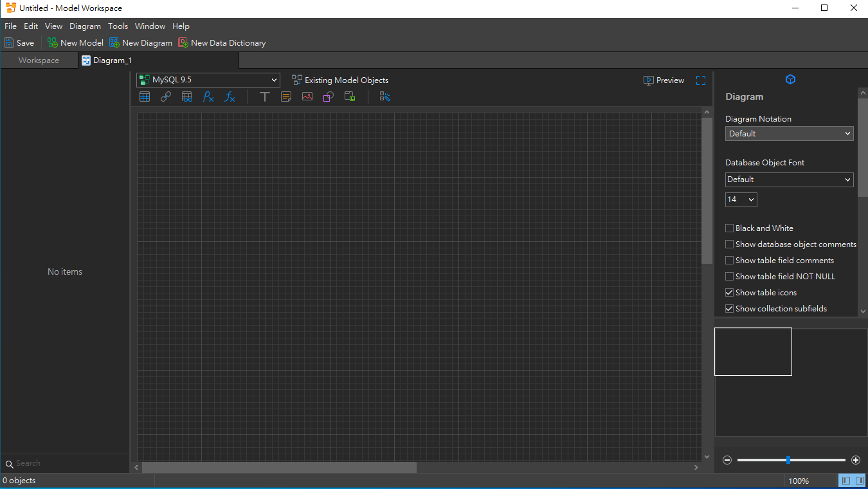Open the MySQL 9.5 database dropdown

[208, 80]
